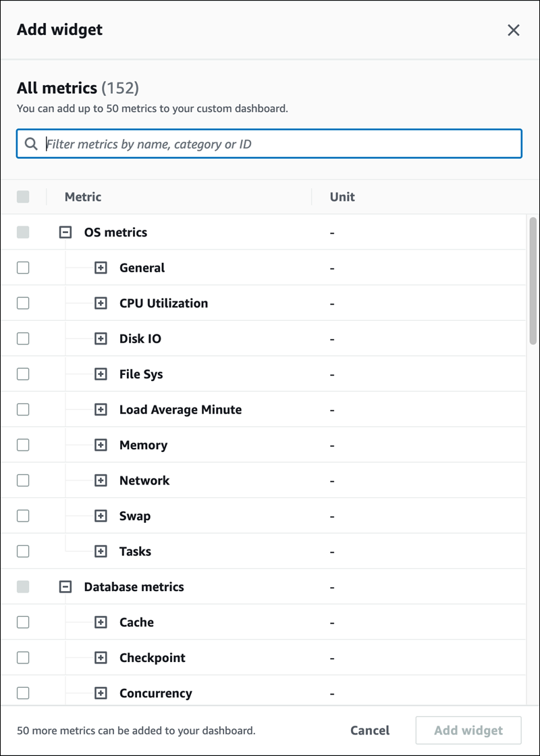The height and width of the screenshot is (756, 540).
Task: Click the Cancel button
Action: tap(370, 730)
